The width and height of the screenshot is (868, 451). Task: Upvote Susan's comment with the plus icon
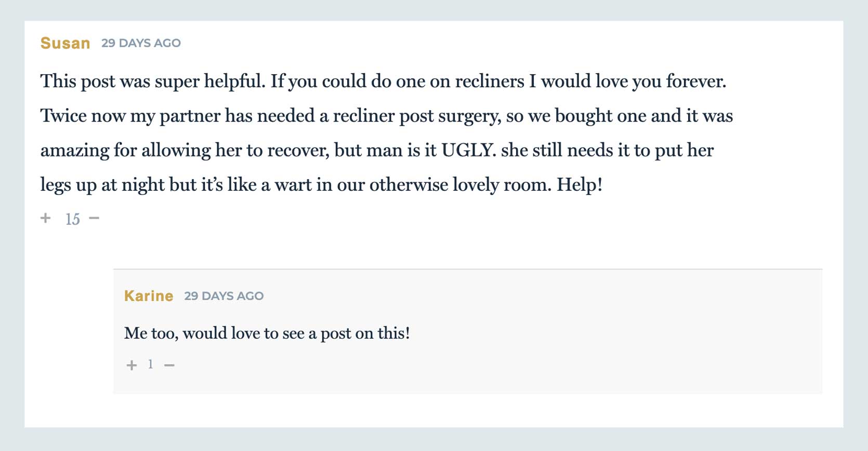(46, 218)
